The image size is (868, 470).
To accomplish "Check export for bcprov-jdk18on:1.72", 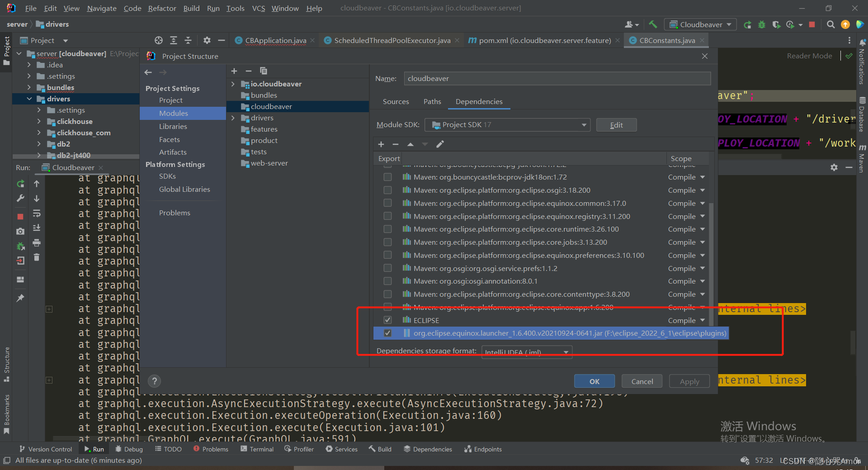I will click(x=387, y=177).
